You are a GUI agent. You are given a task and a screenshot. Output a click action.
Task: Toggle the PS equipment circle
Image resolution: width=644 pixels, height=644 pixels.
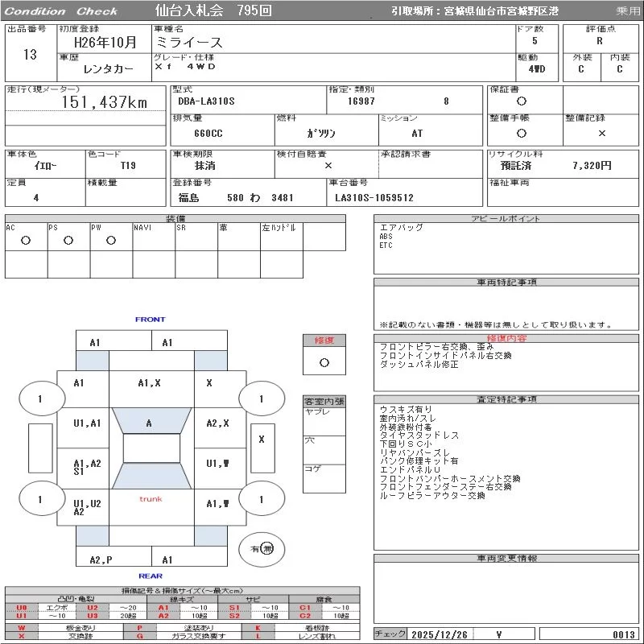point(68,240)
